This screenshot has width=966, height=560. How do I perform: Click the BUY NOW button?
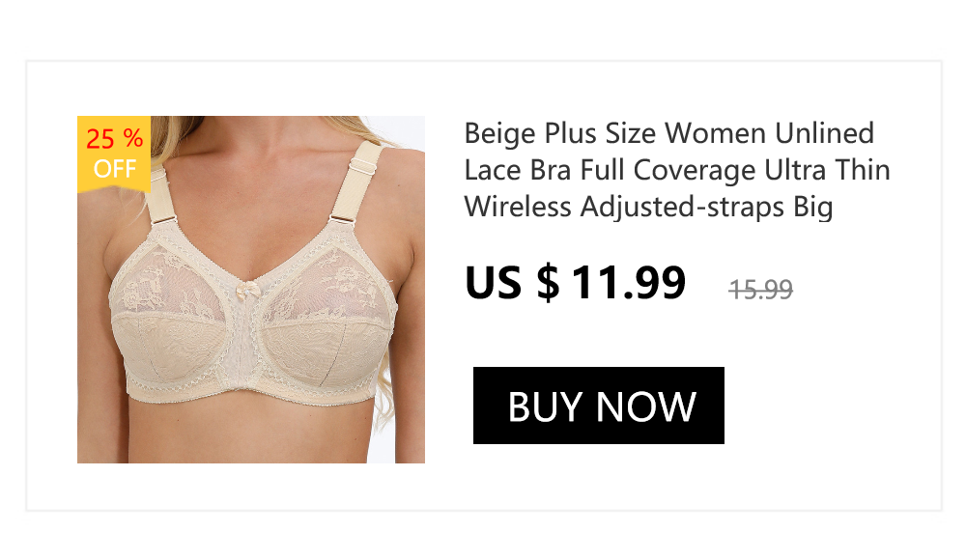pyautogui.click(x=598, y=406)
